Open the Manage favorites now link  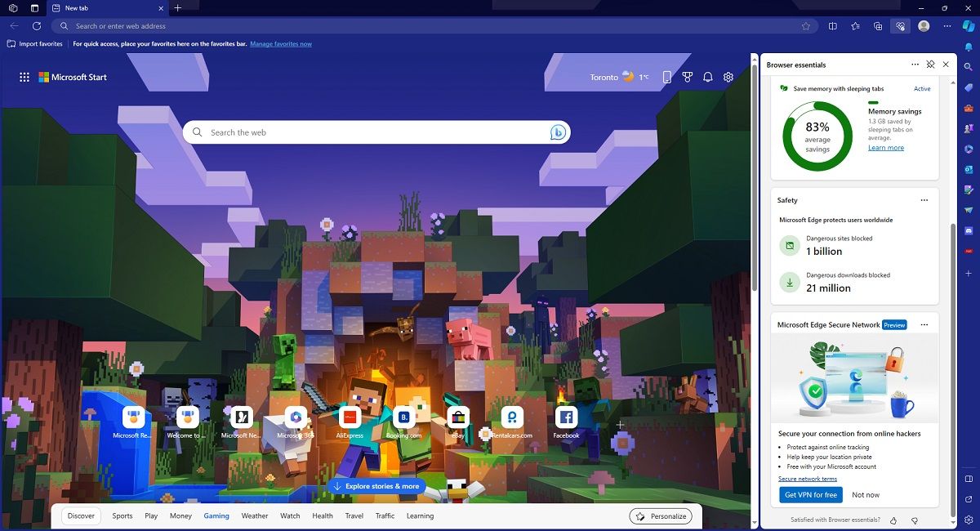tap(281, 44)
